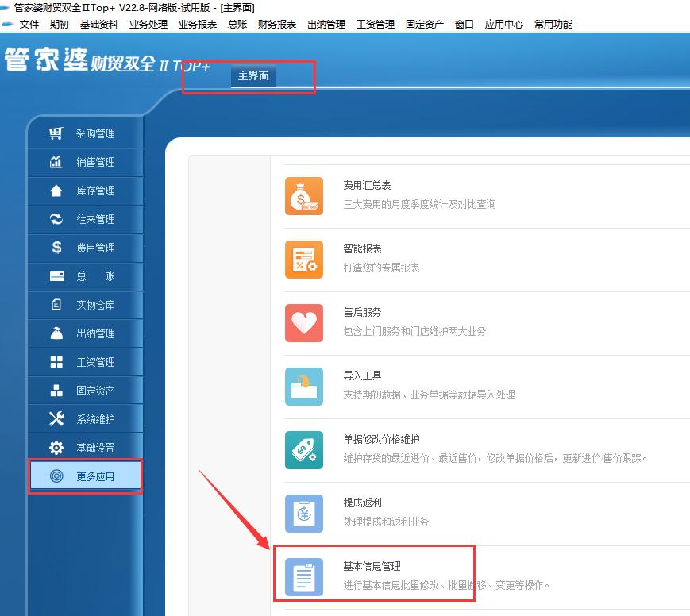Select 基础设置 label in sidebar
The image size is (690, 616).
tap(95, 448)
